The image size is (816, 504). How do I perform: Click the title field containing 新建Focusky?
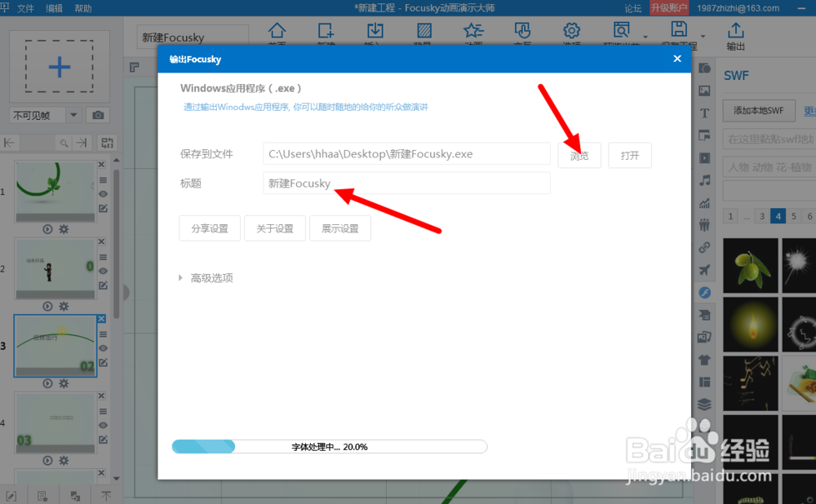(406, 183)
